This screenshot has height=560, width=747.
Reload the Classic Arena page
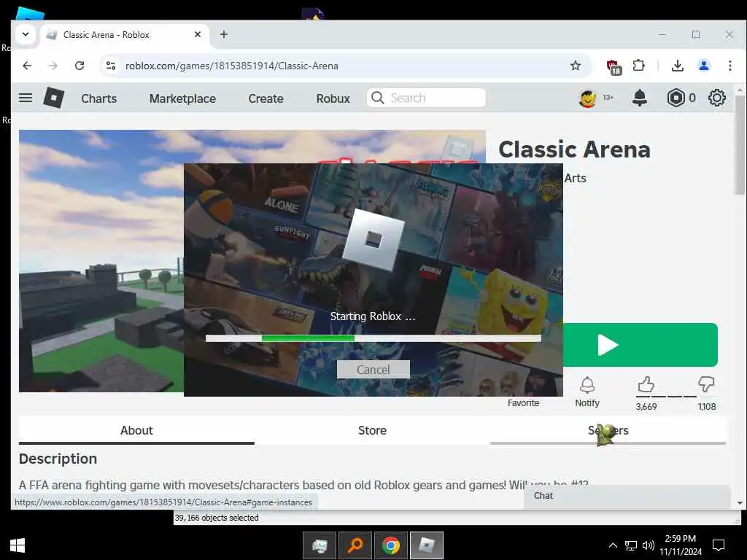click(x=80, y=66)
